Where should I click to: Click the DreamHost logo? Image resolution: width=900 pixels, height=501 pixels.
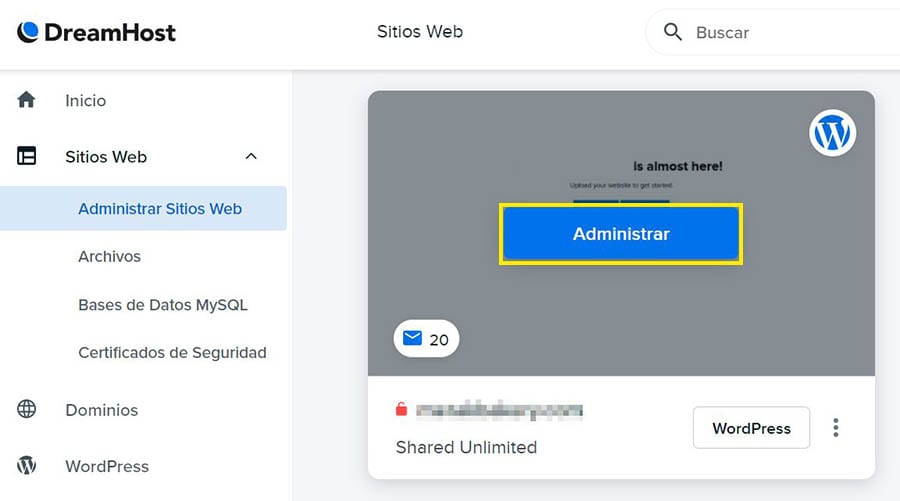pyautogui.click(x=96, y=32)
